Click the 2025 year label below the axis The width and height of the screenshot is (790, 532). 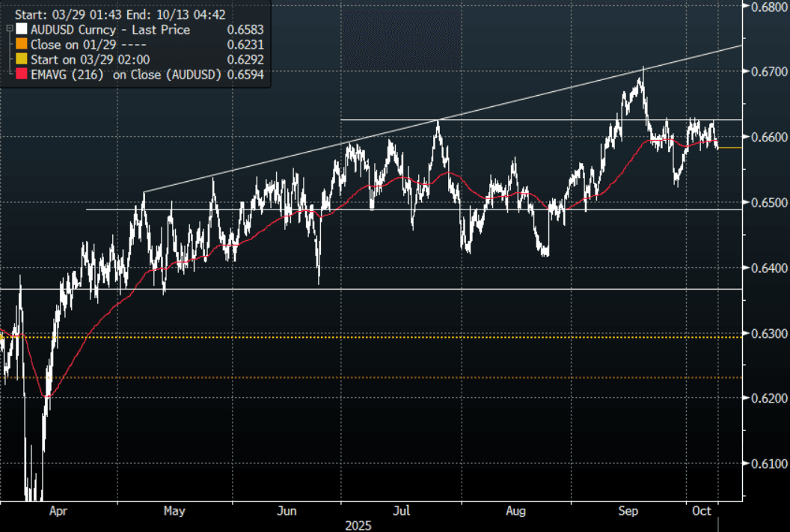tap(358, 525)
